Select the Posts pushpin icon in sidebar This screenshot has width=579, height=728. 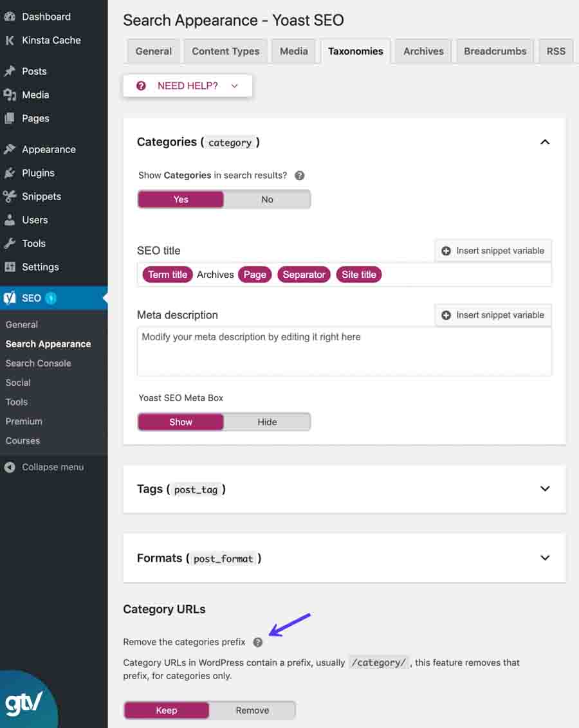coord(10,71)
